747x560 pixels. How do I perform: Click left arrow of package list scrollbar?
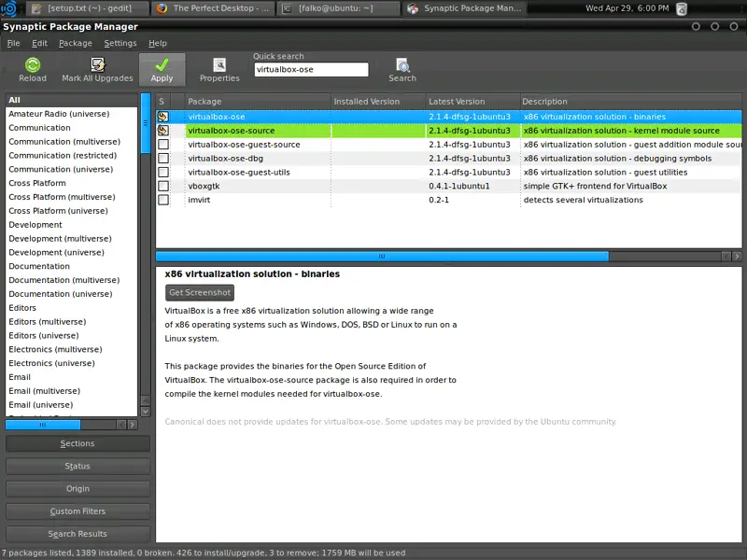[x=726, y=256]
